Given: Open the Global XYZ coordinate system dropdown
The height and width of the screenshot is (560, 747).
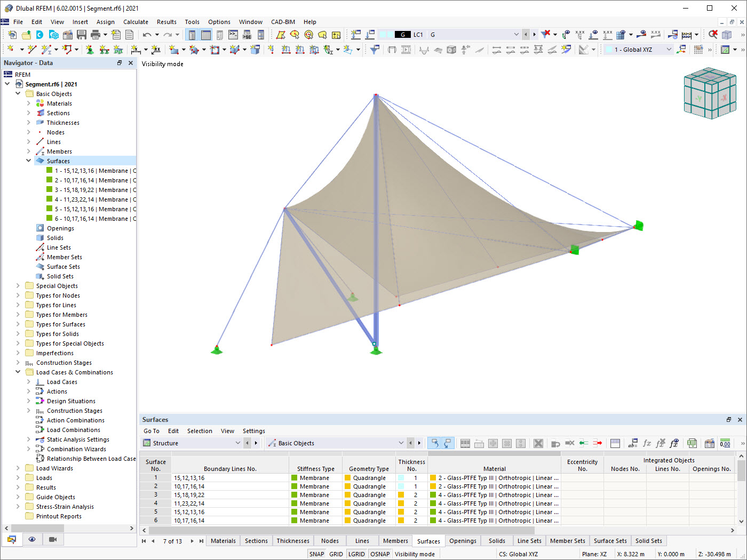Looking at the screenshot, I should coord(669,50).
